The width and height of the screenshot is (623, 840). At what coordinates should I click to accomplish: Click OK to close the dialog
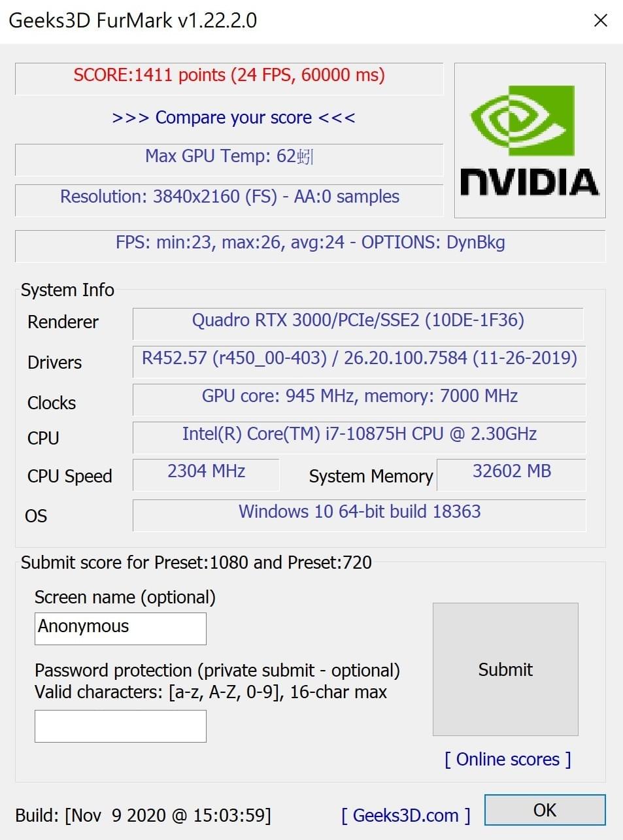545,811
